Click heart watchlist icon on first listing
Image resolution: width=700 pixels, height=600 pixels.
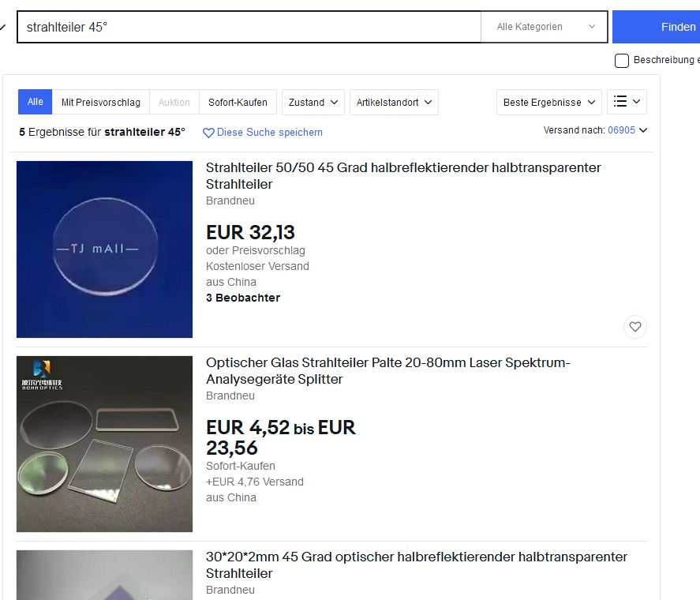pyautogui.click(x=635, y=327)
